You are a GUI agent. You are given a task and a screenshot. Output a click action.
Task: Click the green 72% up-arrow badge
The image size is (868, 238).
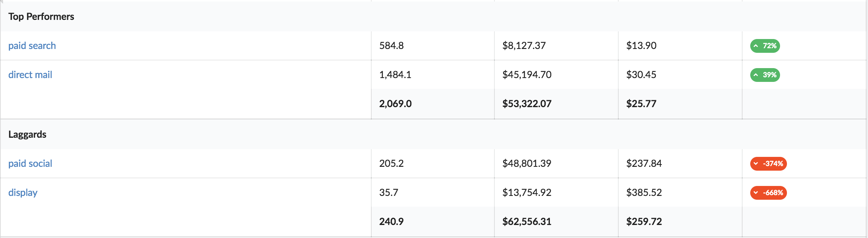(765, 46)
